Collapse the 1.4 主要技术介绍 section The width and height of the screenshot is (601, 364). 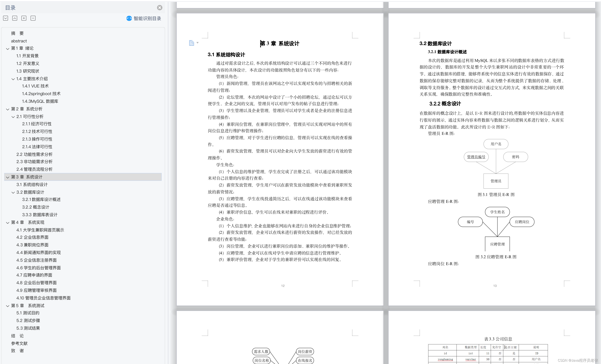(x=13, y=79)
